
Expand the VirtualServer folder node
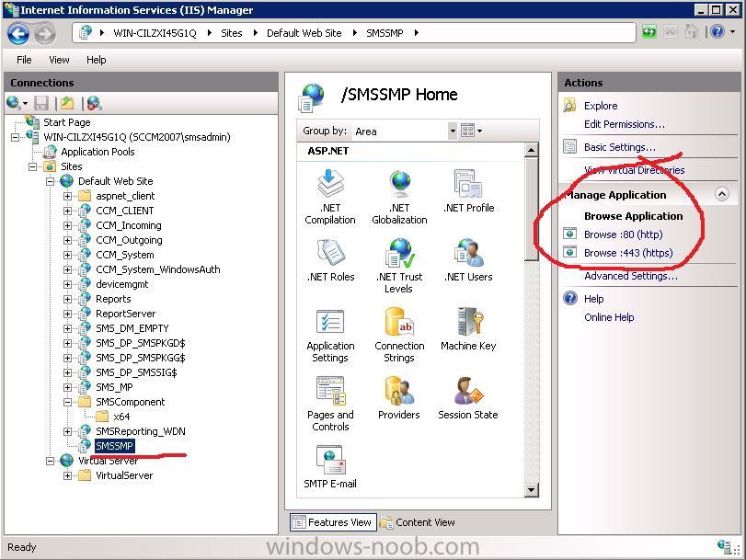coord(67,475)
